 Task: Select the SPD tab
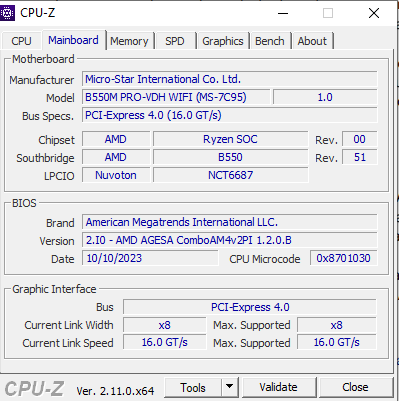(x=175, y=41)
